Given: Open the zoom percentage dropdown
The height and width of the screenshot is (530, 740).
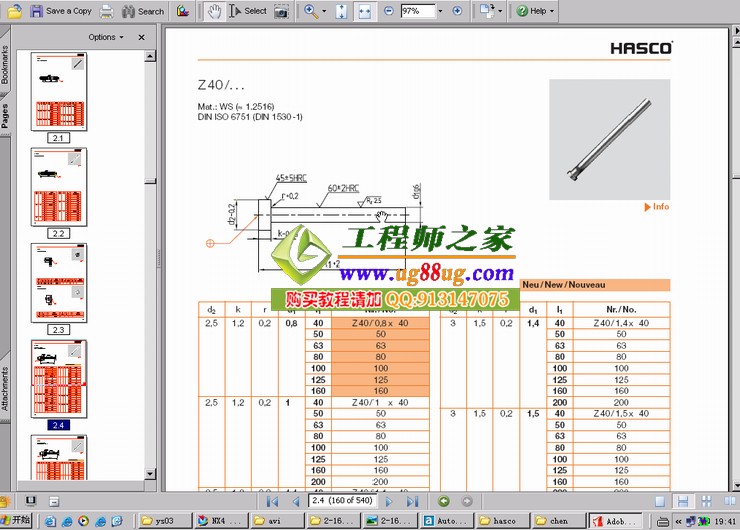Looking at the screenshot, I should (x=439, y=11).
